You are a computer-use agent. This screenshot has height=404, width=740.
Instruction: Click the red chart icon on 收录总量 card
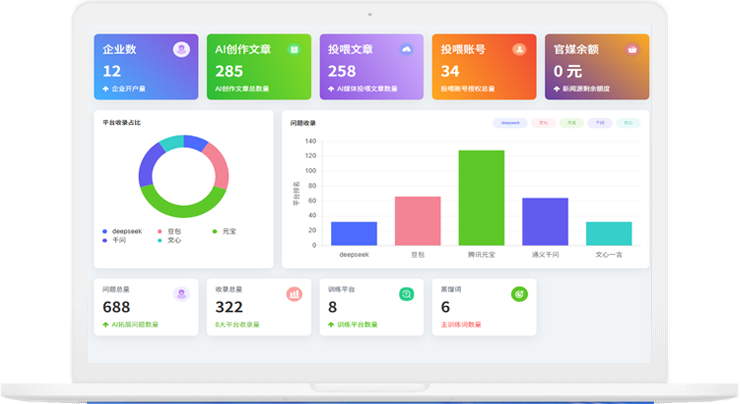click(x=294, y=294)
